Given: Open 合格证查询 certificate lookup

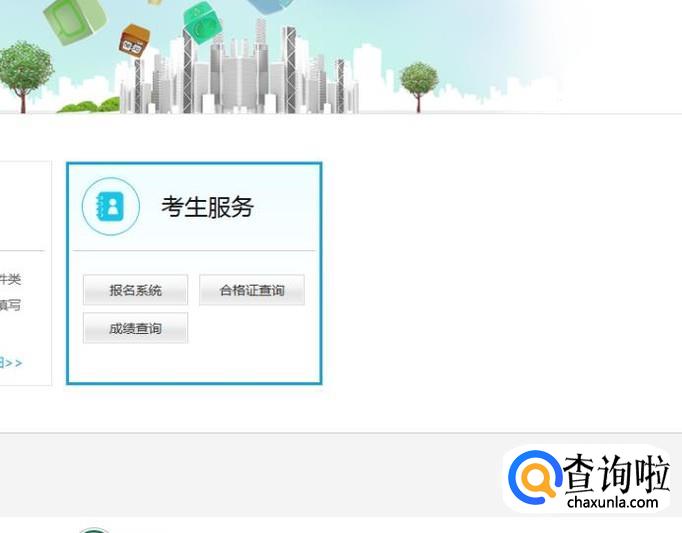Looking at the screenshot, I should [252, 290].
